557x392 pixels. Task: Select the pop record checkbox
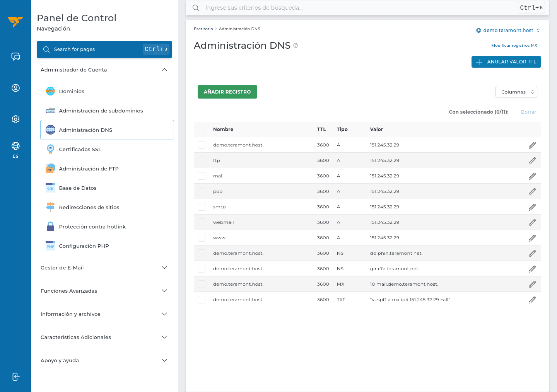coord(202,191)
